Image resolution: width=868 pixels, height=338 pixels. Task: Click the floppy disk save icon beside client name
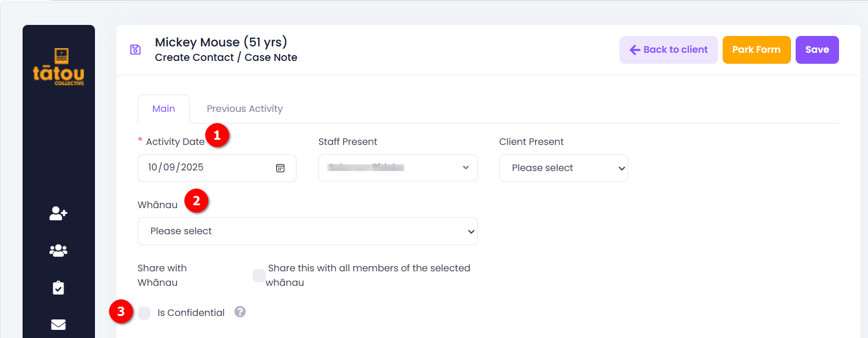[135, 50]
